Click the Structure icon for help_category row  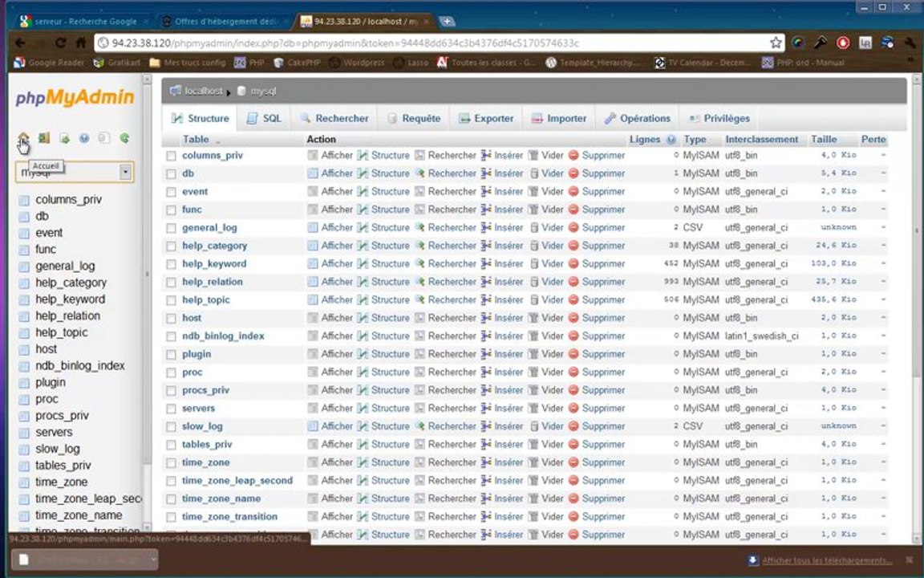coord(363,246)
